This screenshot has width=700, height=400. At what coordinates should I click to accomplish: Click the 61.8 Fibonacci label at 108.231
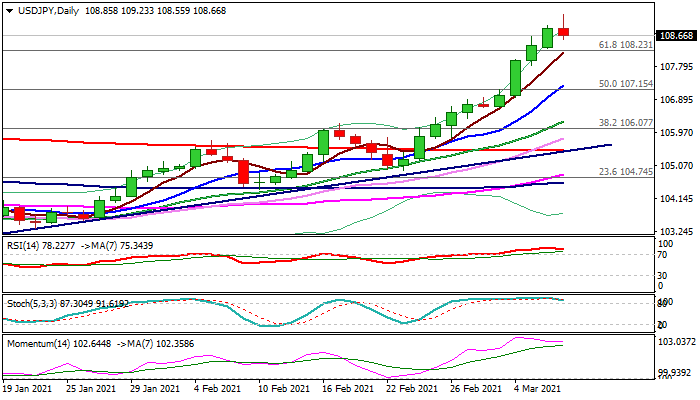click(625, 45)
